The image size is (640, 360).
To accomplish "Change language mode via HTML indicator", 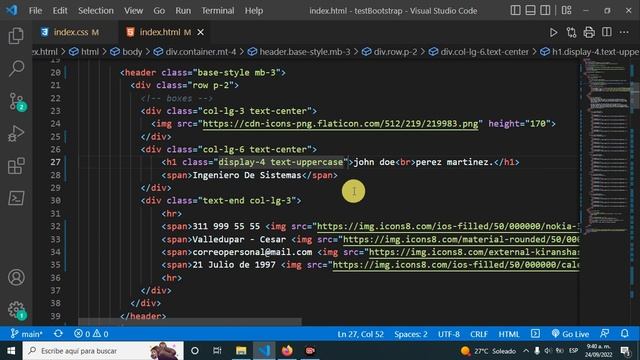I will (x=509, y=334).
